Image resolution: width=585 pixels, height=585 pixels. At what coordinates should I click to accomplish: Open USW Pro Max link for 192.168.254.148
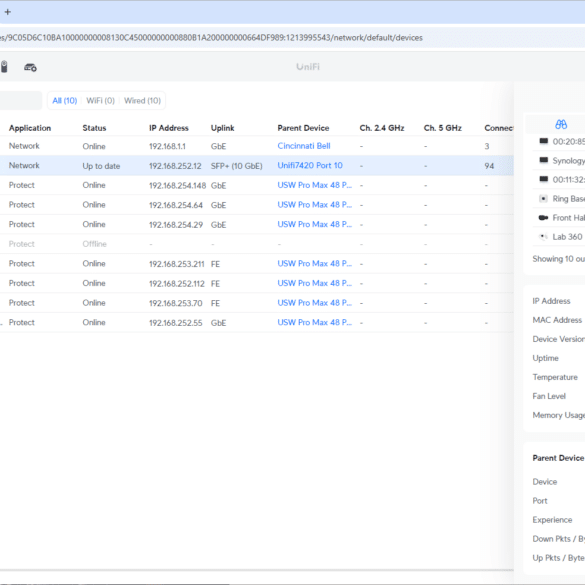315,185
